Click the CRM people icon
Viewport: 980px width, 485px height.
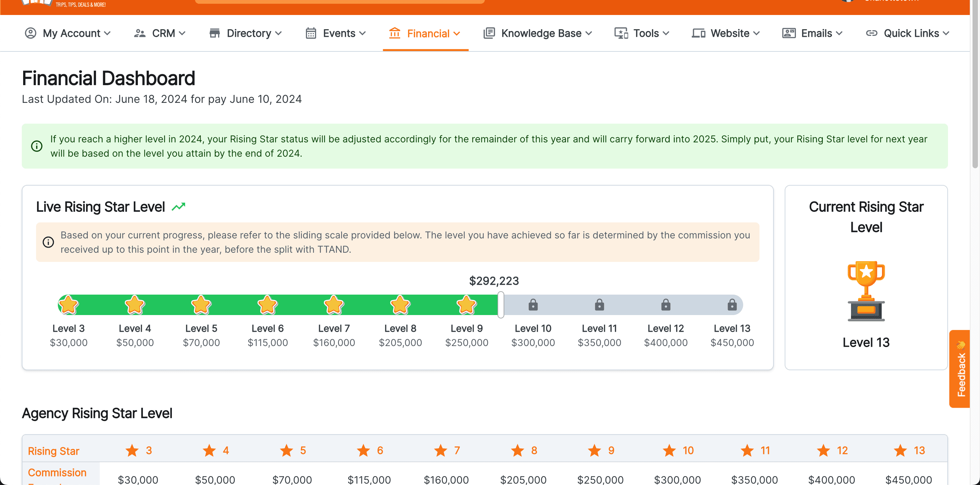[x=140, y=33]
